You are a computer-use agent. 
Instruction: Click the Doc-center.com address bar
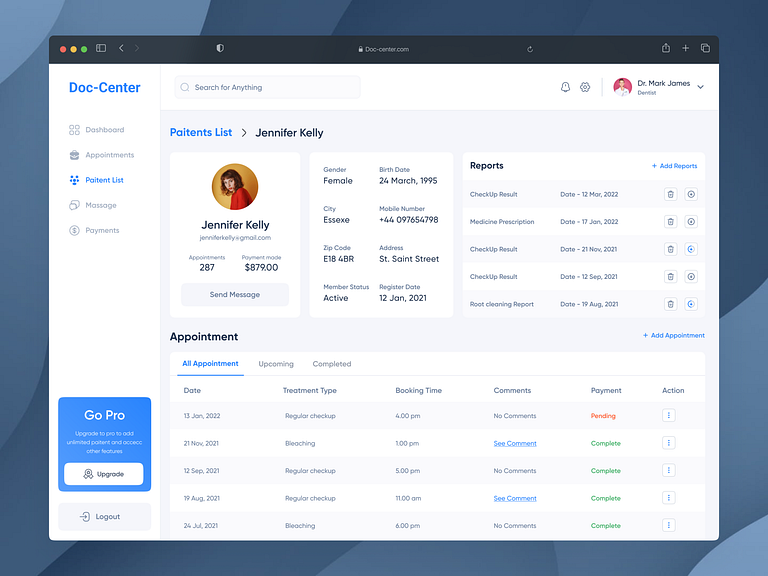click(384, 49)
